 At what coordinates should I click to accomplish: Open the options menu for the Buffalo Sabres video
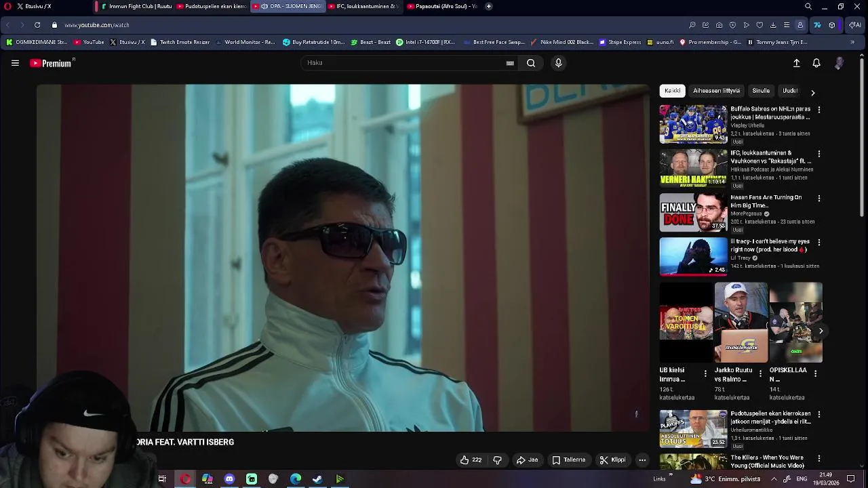(819, 110)
